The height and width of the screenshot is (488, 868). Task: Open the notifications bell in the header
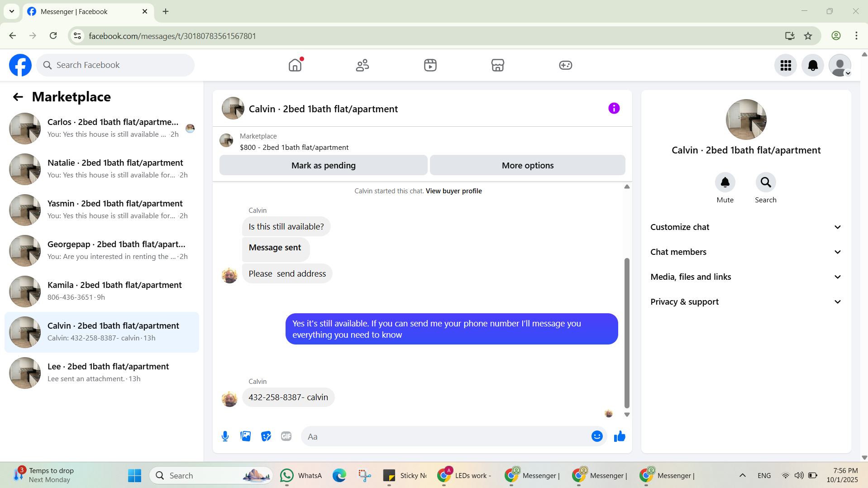(x=813, y=66)
